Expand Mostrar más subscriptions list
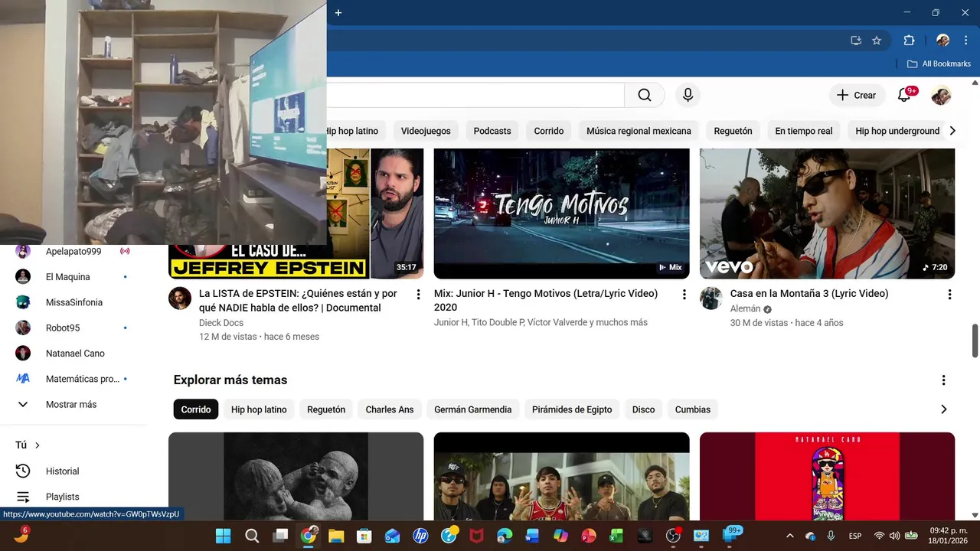980x551 pixels. pos(73,404)
